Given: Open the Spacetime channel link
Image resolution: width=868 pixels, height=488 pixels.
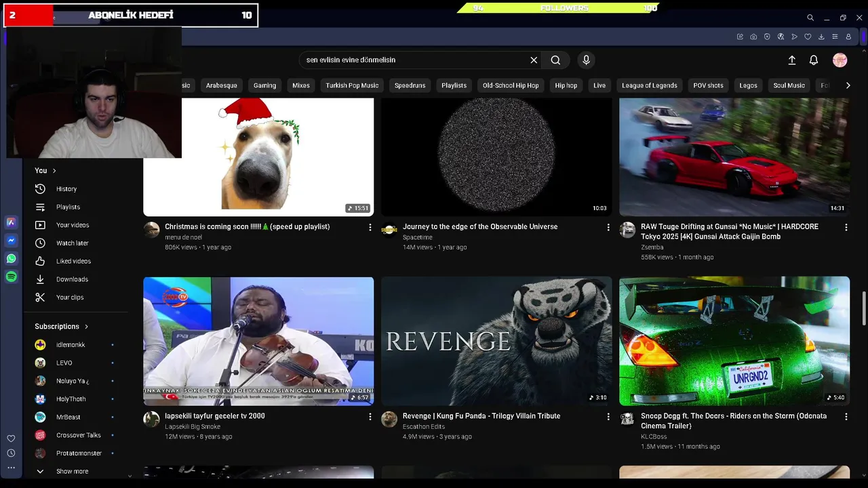Looking at the screenshot, I should click(x=417, y=237).
